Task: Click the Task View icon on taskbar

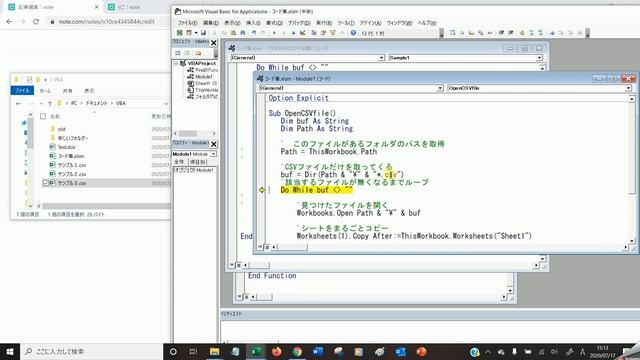Action: tap(193, 351)
